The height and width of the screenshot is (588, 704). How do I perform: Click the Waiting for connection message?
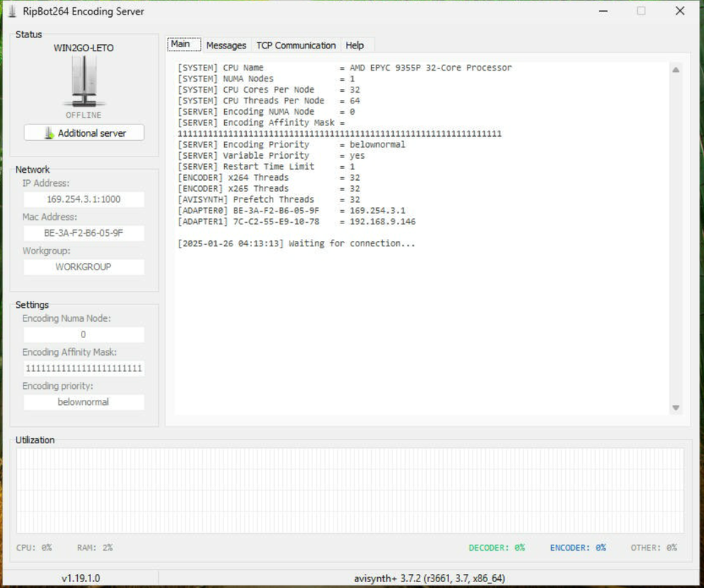[x=296, y=243]
